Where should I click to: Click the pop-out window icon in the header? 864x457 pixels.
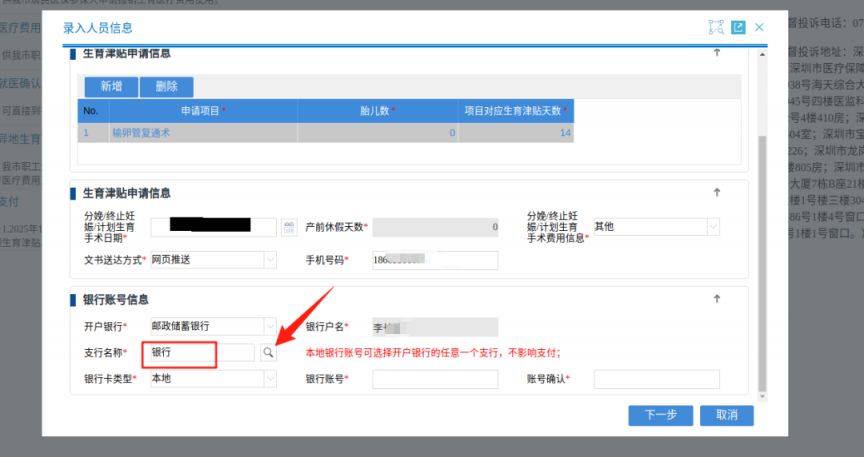(x=738, y=27)
